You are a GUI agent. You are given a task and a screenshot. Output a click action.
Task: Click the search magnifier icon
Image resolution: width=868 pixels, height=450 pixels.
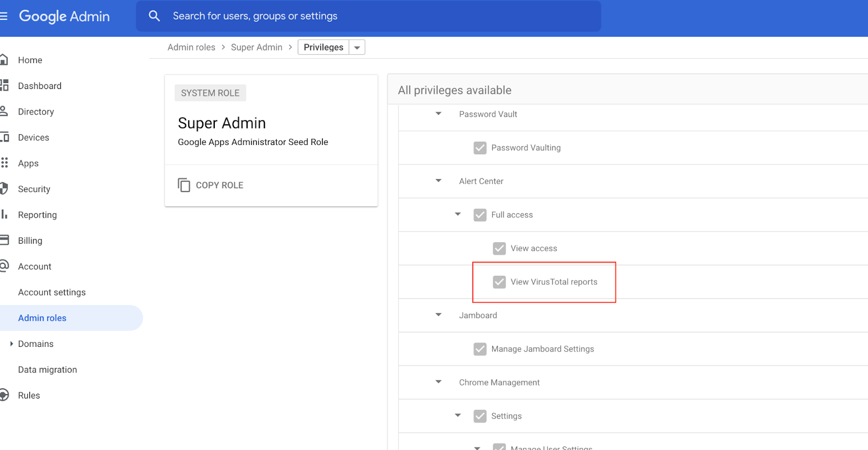(155, 16)
